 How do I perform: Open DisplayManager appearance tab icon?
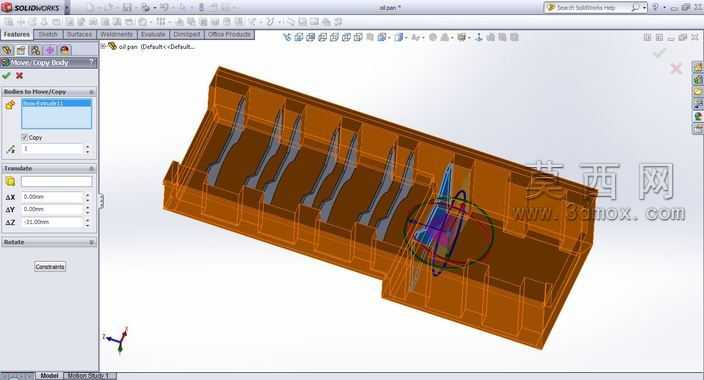[65, 50]
